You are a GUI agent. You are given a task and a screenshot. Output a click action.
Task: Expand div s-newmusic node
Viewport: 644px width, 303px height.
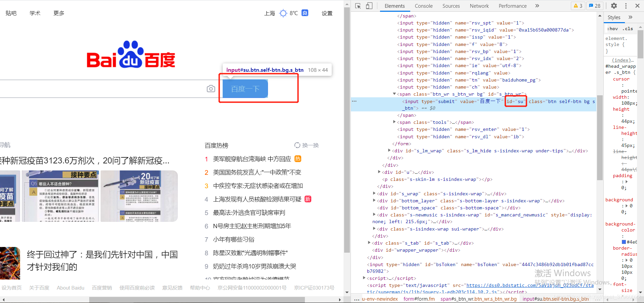374,215
